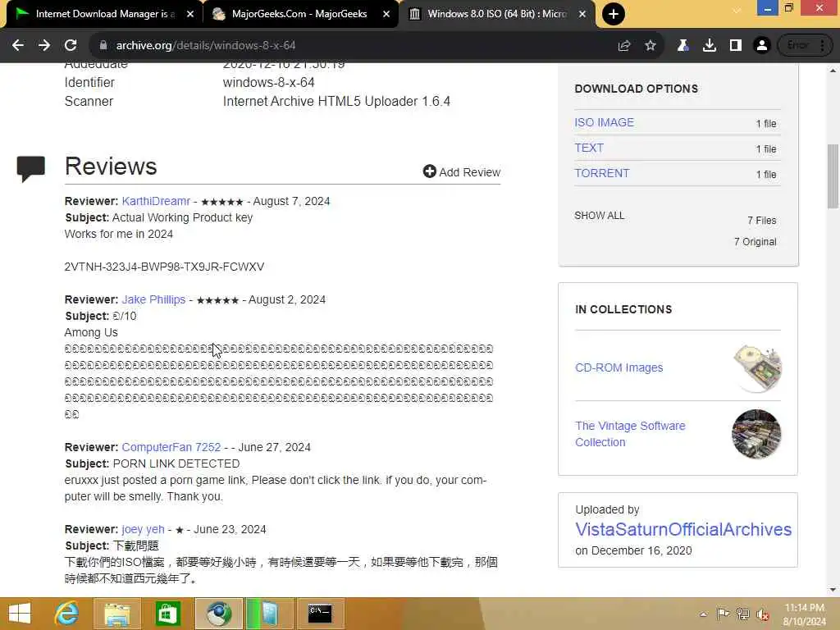This screenshot has height=630, width=840.
Task: Click the padlock site info icon
Action: pyautogui.click(x=103, y=46)
